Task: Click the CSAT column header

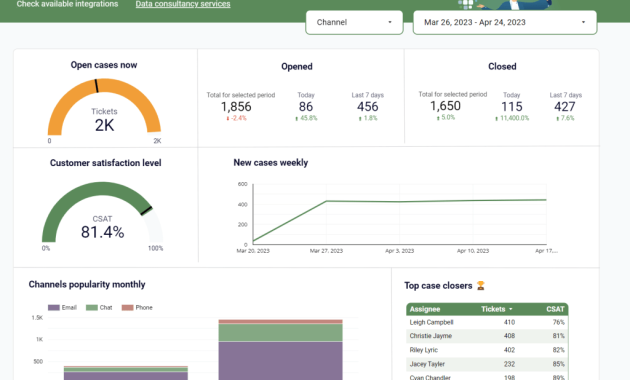Action: pos(555,309)
